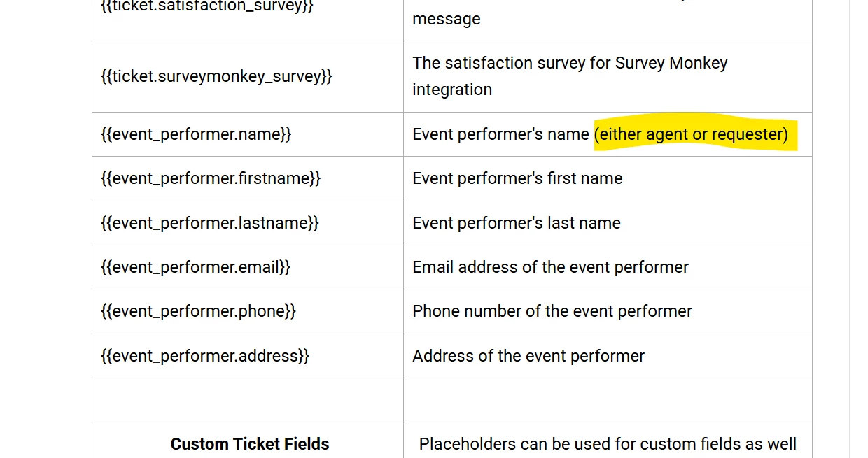Click 'Email address of the event performer' text
This screenshot has height=458, width=868.
pos(550,267)
